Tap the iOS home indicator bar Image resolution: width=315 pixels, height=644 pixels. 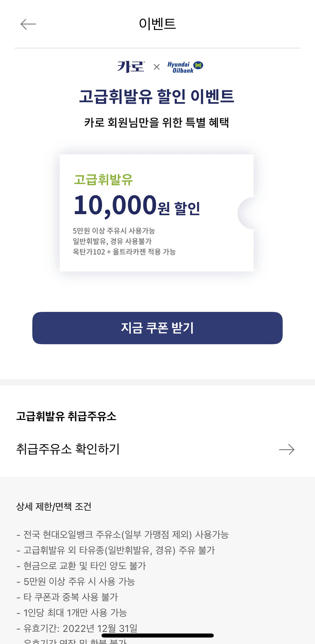coord(157,635)
